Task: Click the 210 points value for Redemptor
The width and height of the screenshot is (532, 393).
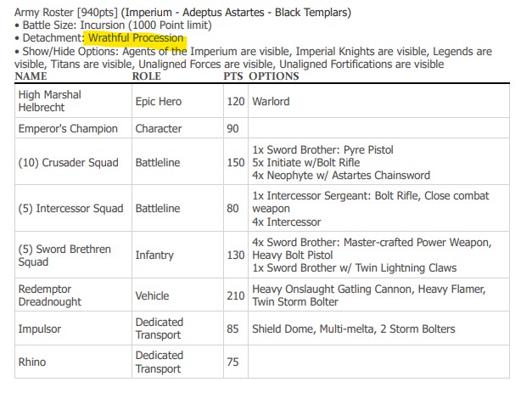Action: click(x=233, y=296)
